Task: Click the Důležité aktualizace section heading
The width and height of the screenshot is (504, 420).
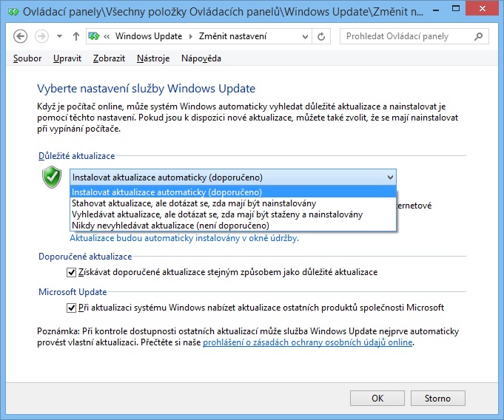Action: click(76, 156)
